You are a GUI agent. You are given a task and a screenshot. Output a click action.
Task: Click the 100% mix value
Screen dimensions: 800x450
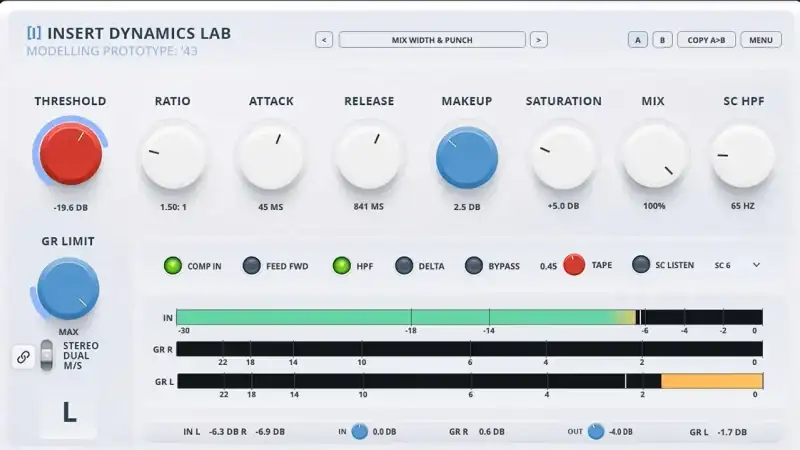coord(654,206)
